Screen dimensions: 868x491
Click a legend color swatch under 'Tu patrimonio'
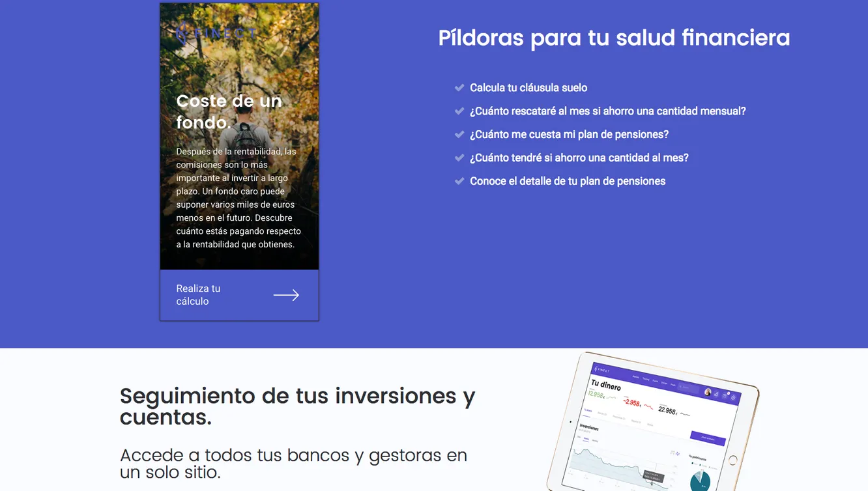692,463
